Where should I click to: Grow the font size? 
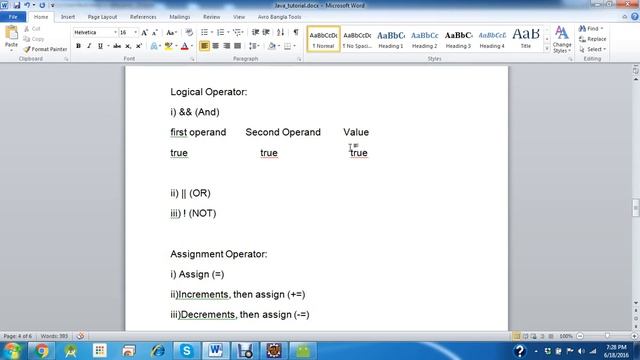click(144, 33)
